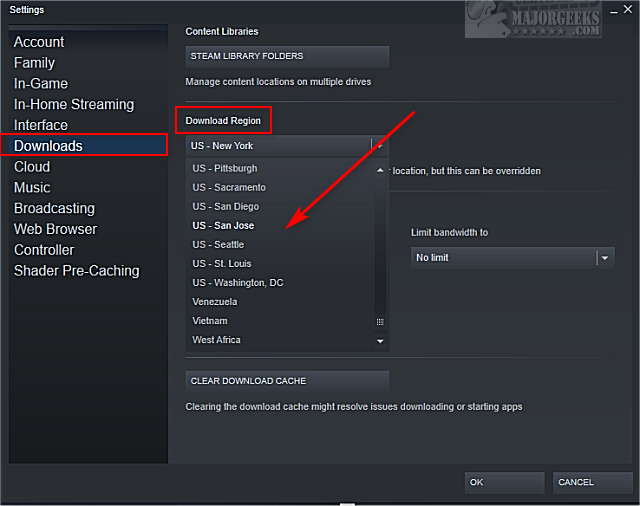Image resolution: width=640 pixels, height=506 pixels.
Task: Choose US - Pittsburgh from region list
Action: tap(281, 169)
